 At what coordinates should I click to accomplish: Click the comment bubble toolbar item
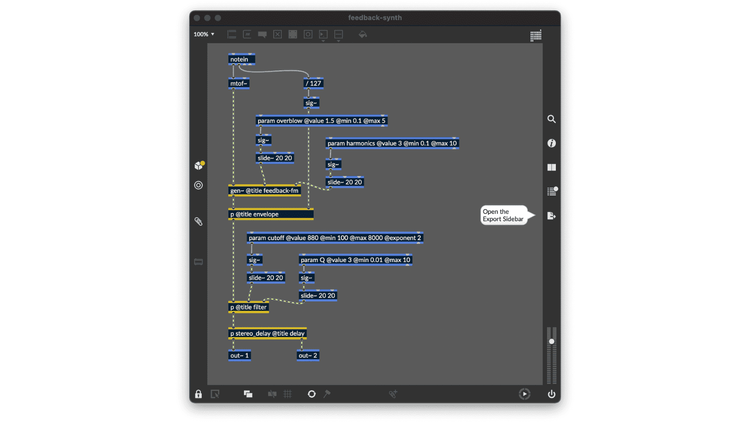[262, 35]
